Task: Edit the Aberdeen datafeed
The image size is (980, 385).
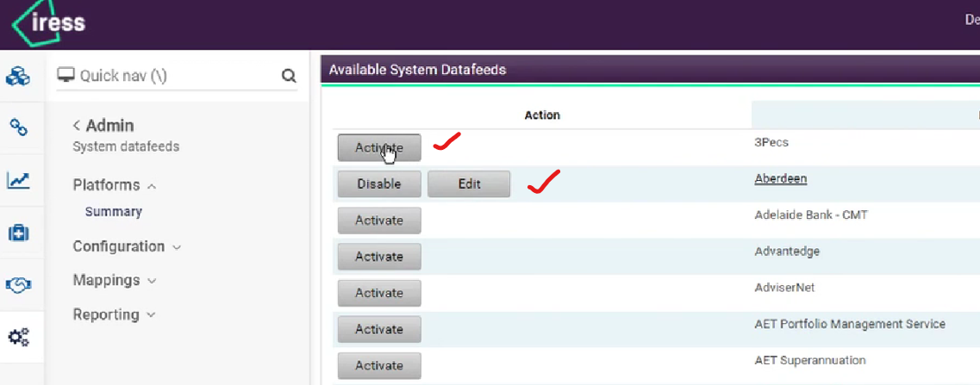Action: [469, 184]
